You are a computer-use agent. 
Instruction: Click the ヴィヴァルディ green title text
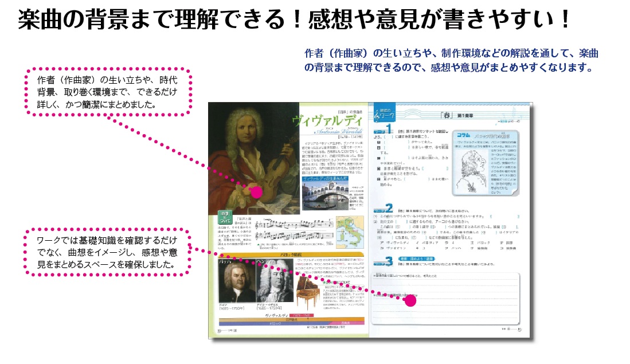click(x=327, y=119)
